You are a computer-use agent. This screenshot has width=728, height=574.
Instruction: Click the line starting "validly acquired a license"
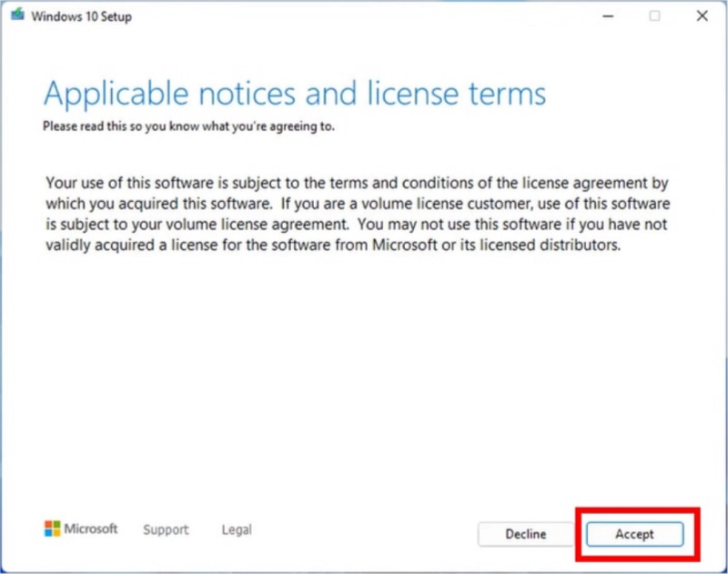(333, 247)
